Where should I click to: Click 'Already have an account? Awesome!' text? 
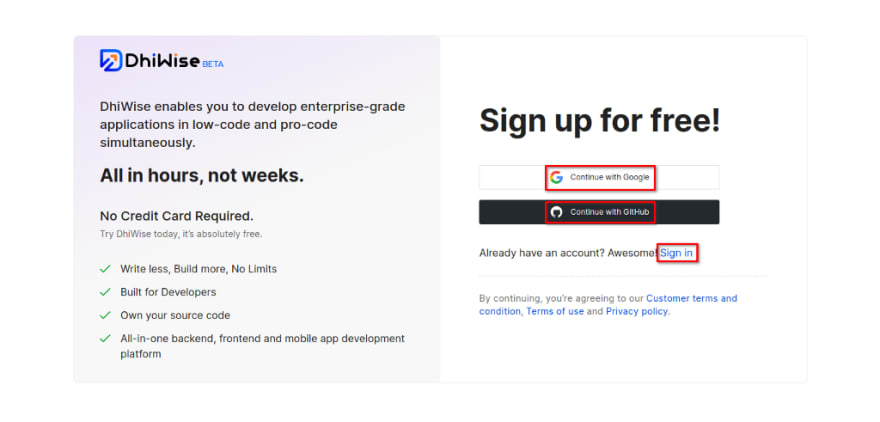[x=569, y=253]
